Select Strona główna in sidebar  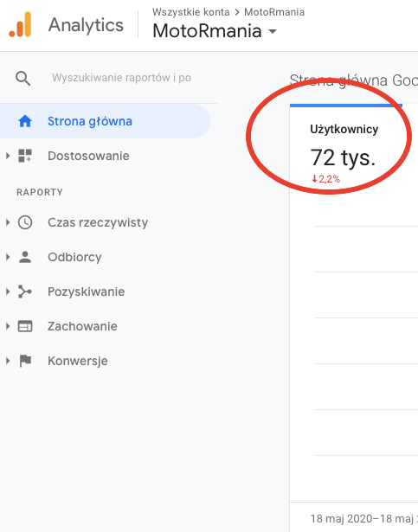click(105, 121)
